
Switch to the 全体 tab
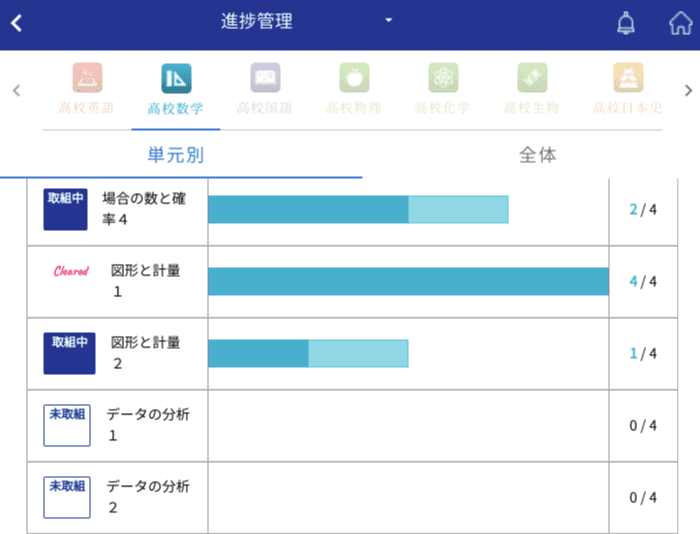coord(538,155)
